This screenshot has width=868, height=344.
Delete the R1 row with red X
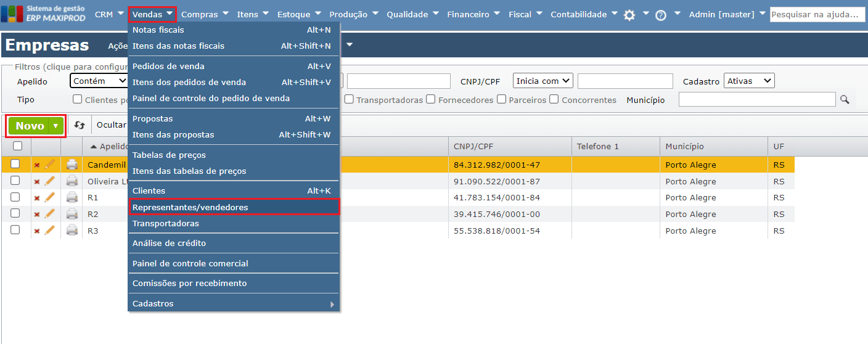(36, 198)
